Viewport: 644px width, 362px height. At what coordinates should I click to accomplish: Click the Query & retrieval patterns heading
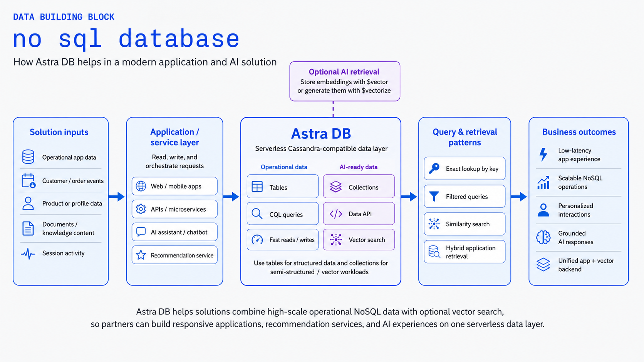(465, 137)
